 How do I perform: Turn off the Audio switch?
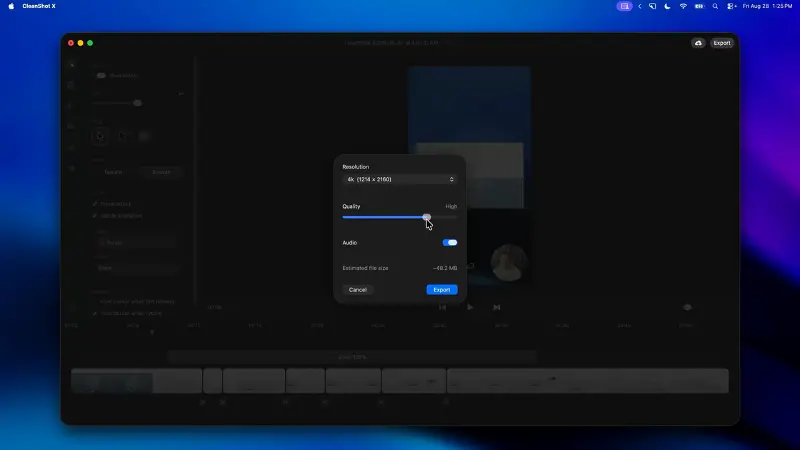tap(449, 242)
